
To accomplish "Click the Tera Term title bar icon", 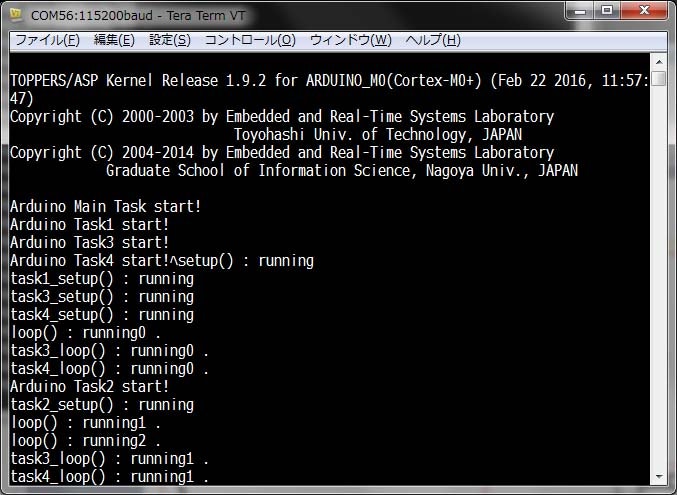I will (x=16, y=15).
